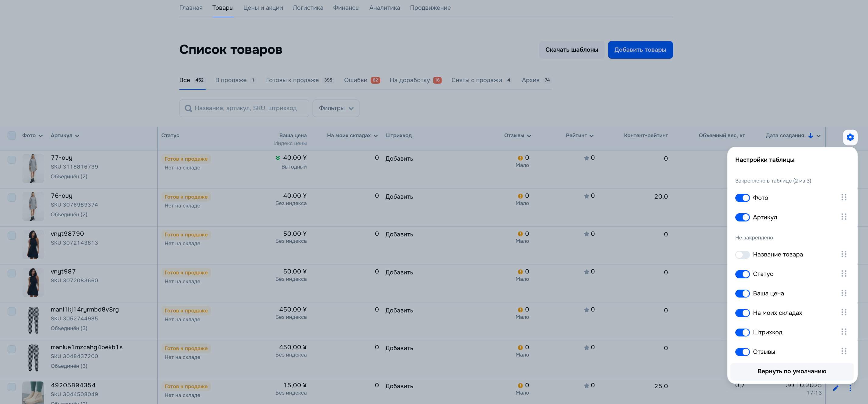This screenshot has height=404, width=868.
Task: Click drag handle next to Штрихкод setting
Action: tap(843, 332)
